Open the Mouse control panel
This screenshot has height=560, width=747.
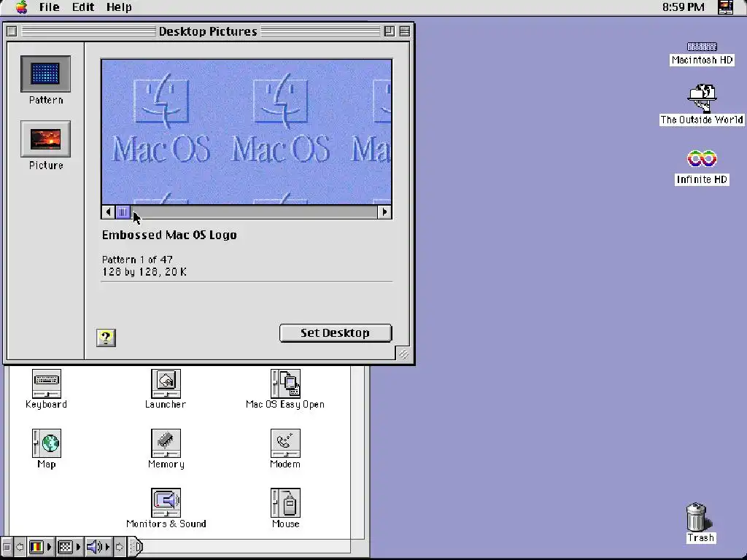tap(285, 503)
